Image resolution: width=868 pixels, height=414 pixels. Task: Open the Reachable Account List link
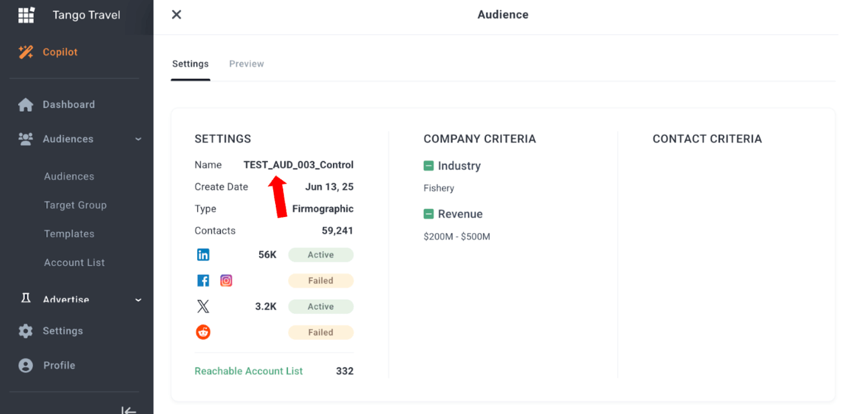point(248,370)
